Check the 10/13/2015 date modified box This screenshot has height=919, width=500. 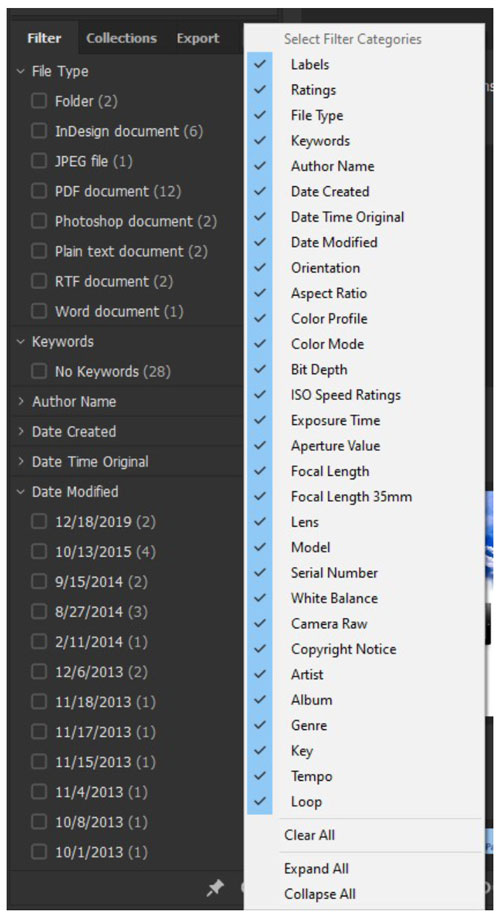(x=39, y=552)
